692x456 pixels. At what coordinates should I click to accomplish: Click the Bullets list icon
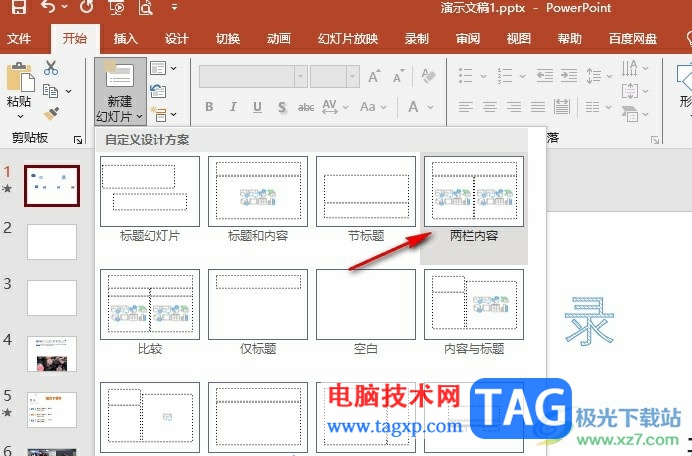(466, 75)
